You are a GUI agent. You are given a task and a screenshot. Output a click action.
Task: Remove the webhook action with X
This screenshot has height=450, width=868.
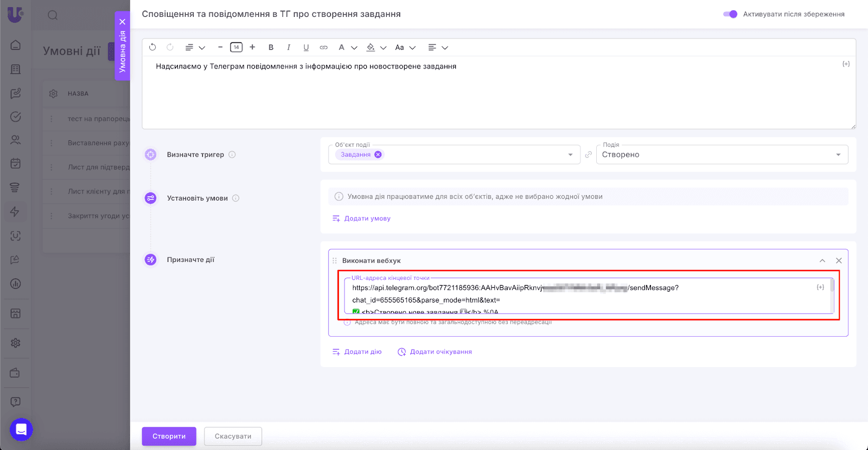pyautogui.click(x=839, y=261)
